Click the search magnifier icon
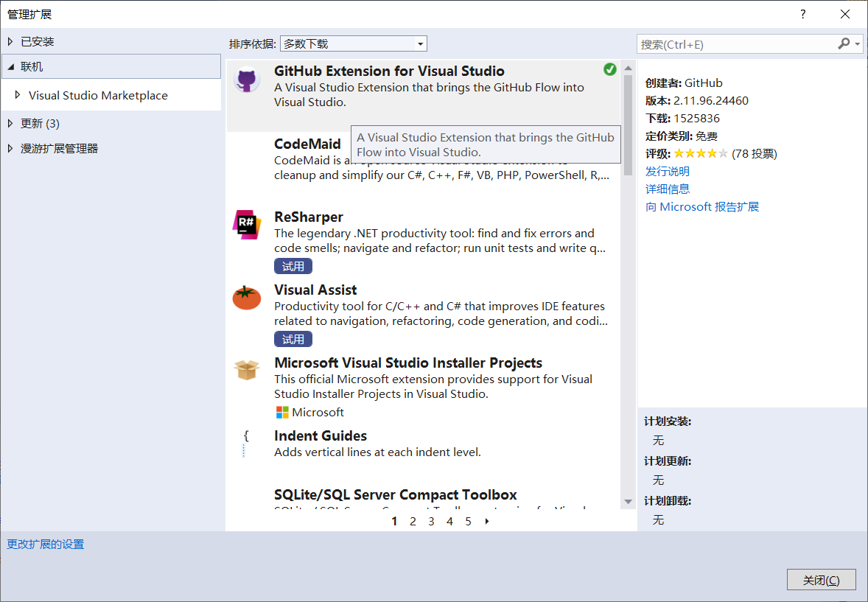Image resolution: width=868 pixels, height=602 pixels. click(x=844, y=43)
